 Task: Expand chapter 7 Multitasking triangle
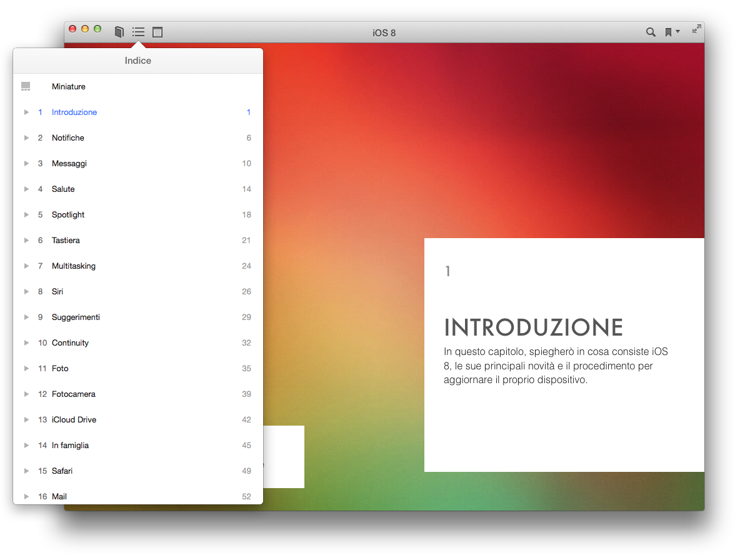coord(26,266)
